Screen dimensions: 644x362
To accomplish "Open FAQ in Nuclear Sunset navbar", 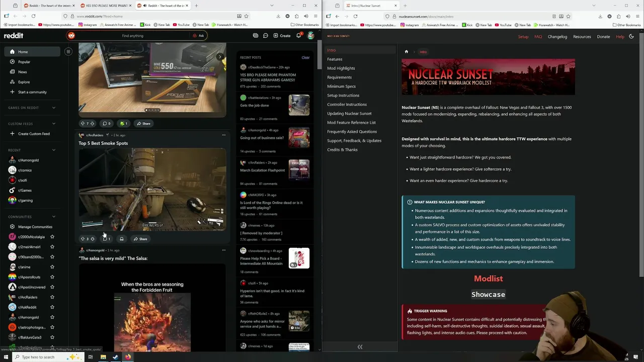I will 538,37.
